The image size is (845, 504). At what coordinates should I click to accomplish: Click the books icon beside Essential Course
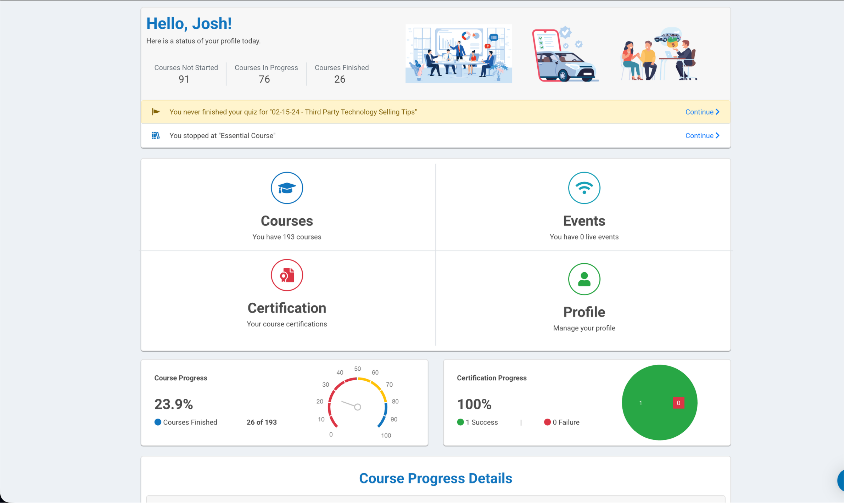pos(156,136)
